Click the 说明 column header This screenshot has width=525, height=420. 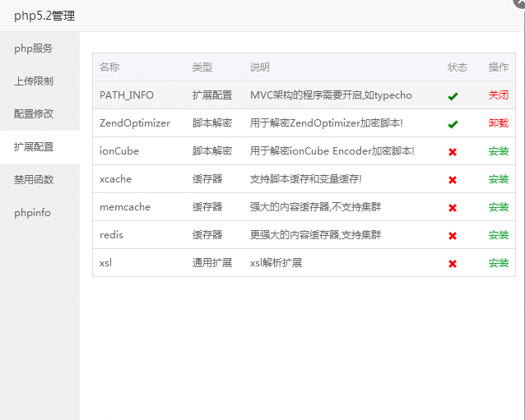tap(260, 67)
